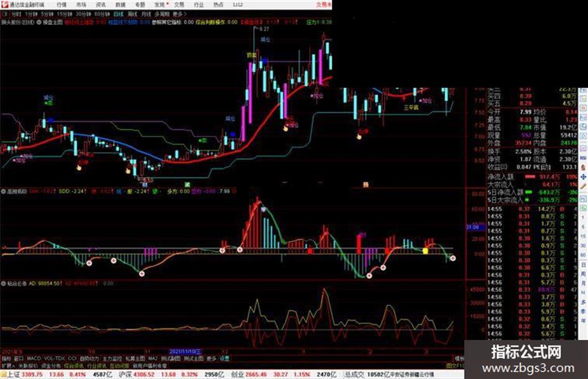Screen dimensions: 588x379
Task: Open the 互动问答 tab
Action: pyautogui.click(x=119, y=365)
